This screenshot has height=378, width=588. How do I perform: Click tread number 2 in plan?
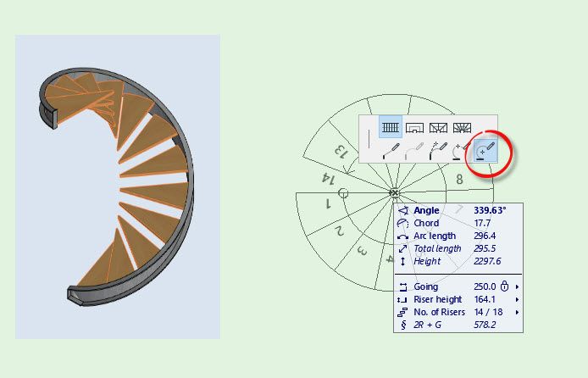340,231
